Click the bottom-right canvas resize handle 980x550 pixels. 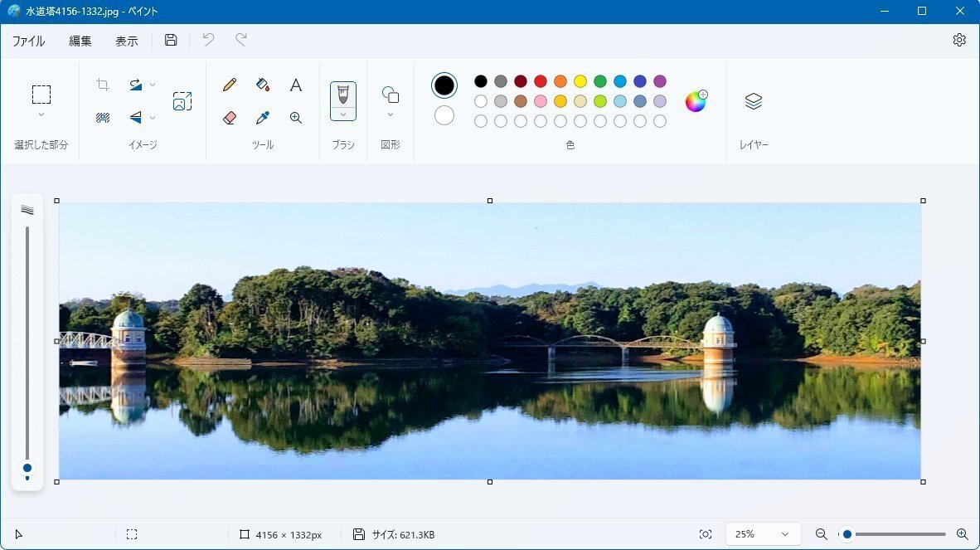coord(923,482)
